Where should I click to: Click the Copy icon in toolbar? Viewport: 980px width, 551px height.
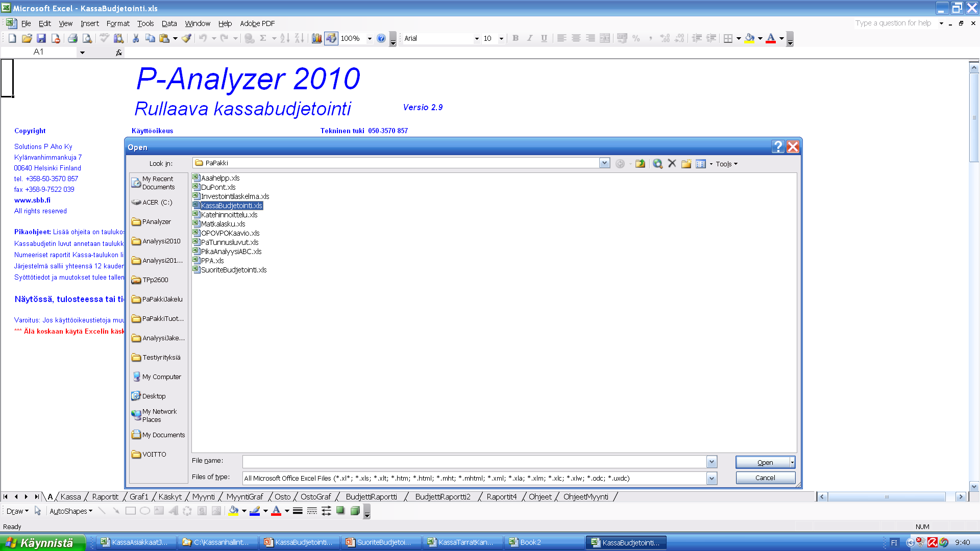[x=150, y=38]
